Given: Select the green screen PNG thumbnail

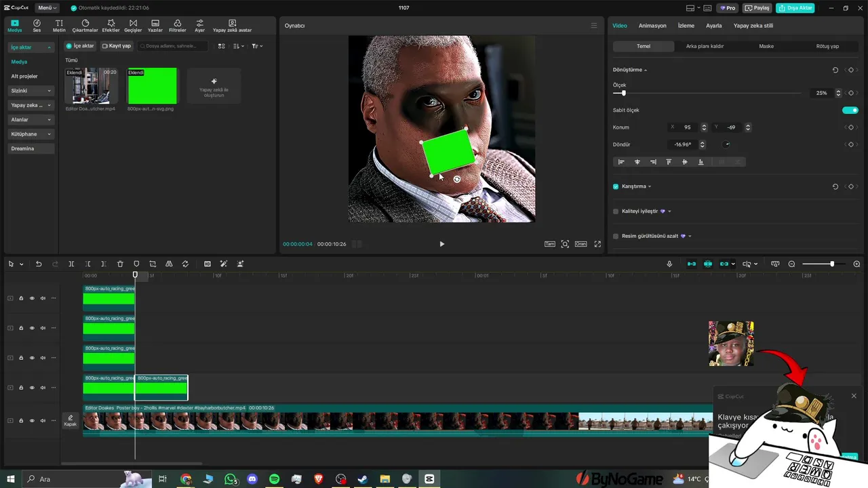Looking at the screenshot, I should coord(152,85).
